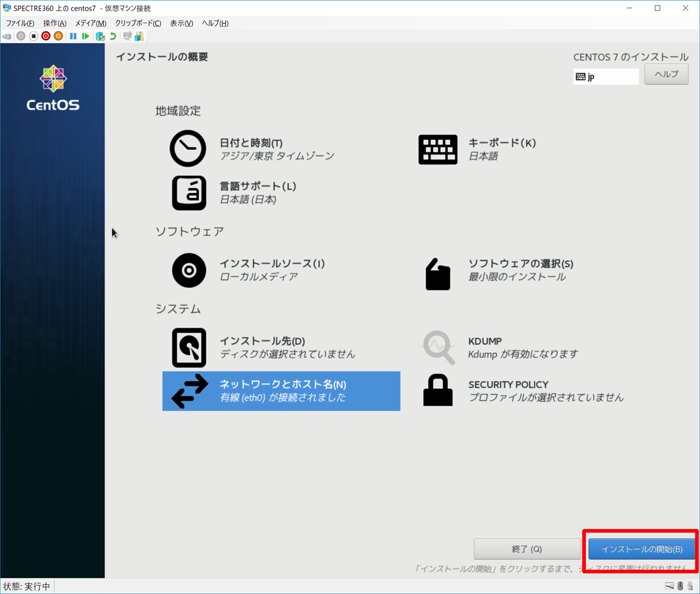Click the Share toolbar icon
The height and width of the screenshot is (594, 700).
click(x=140, y=36)
